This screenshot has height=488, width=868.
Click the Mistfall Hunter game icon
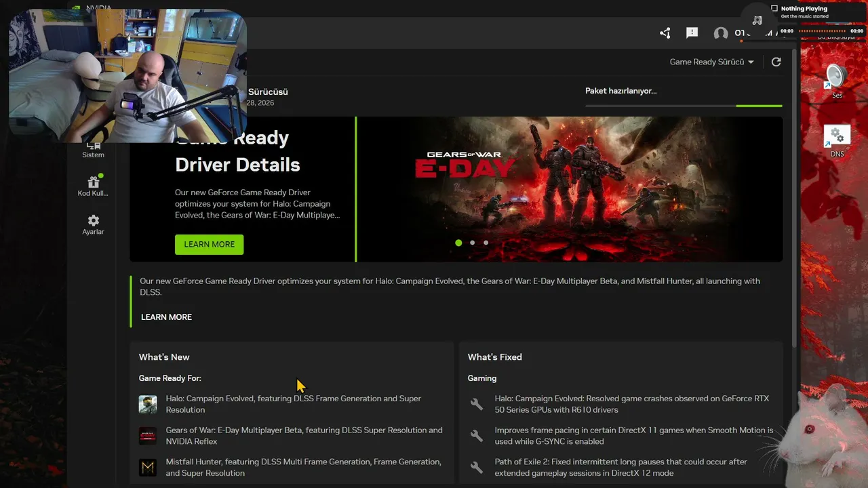pyautogui.click(x=148, y=468)
